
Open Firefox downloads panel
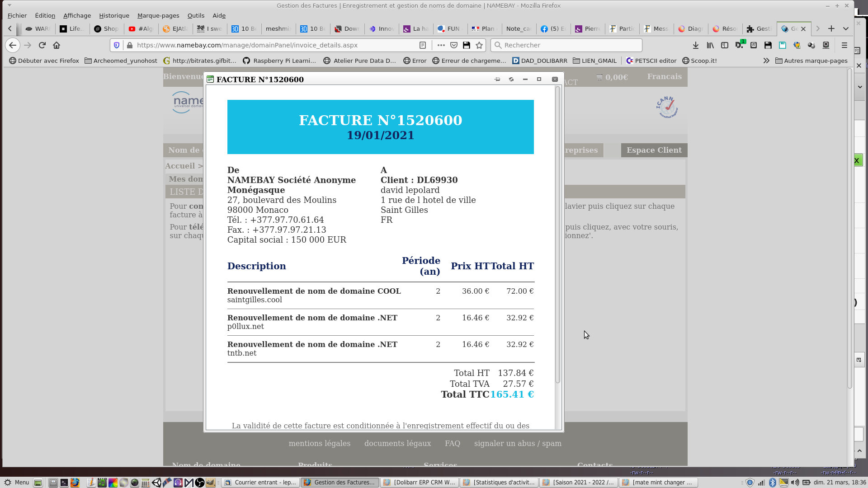coord(696,45)
